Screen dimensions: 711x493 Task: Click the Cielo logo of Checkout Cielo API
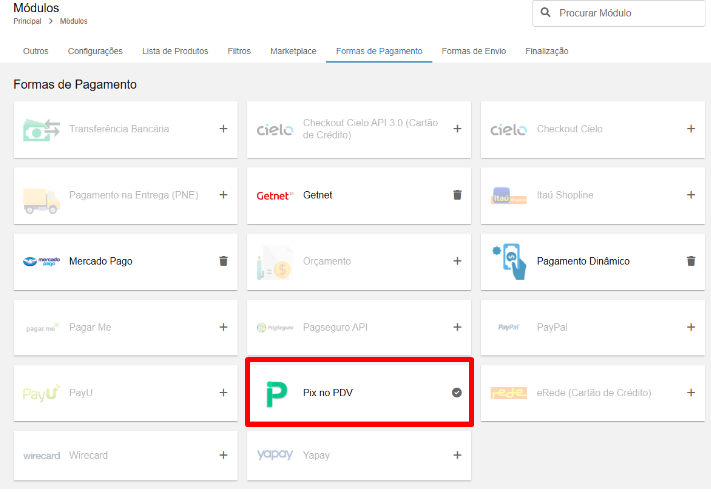tap(275, 130)
